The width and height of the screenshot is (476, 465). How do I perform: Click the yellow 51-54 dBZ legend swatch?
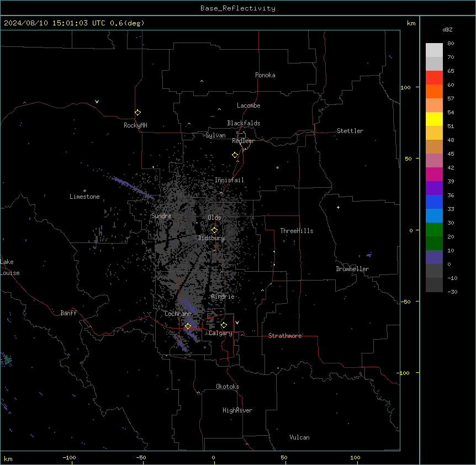(434, 119)
